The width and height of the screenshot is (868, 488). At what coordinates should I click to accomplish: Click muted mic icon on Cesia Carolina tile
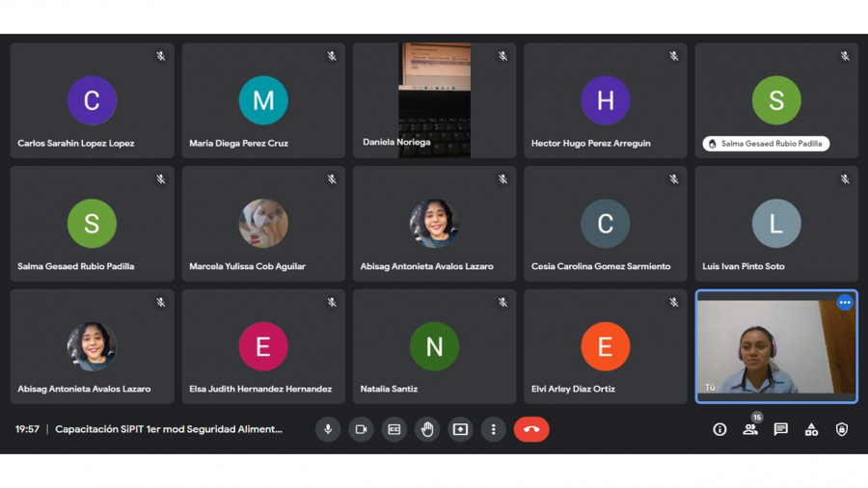pyautogui.click(x=674, y=179)
